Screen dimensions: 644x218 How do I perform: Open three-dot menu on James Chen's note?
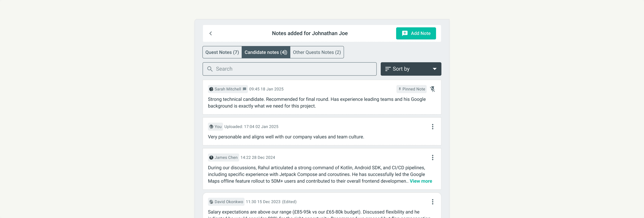[x=433, y=157]
